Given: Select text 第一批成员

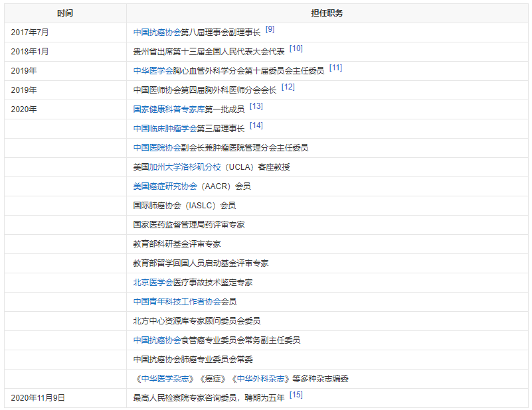Looking at the screenshot, I should click(x=224, y=109).
